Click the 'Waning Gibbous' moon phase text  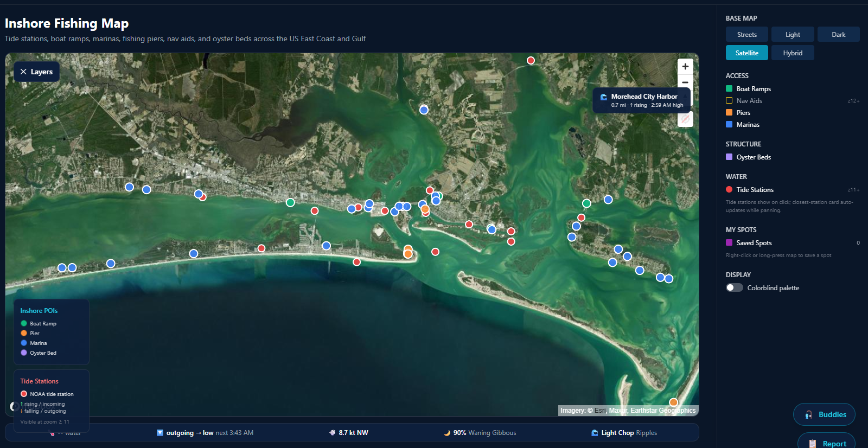pos(492,433)
